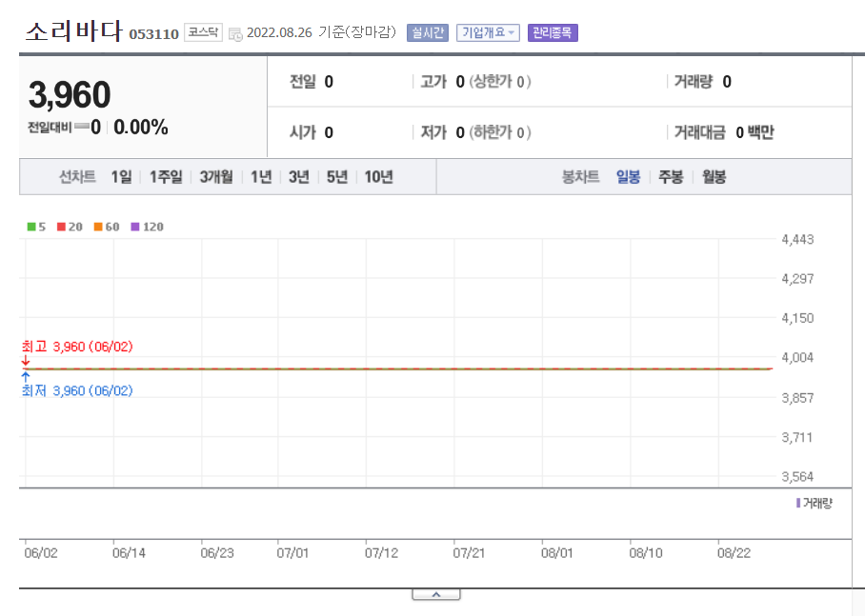Collapse the chart with the bottom chevron handle
The height and width of the screenshot is (616, 865).
[435, 594]
